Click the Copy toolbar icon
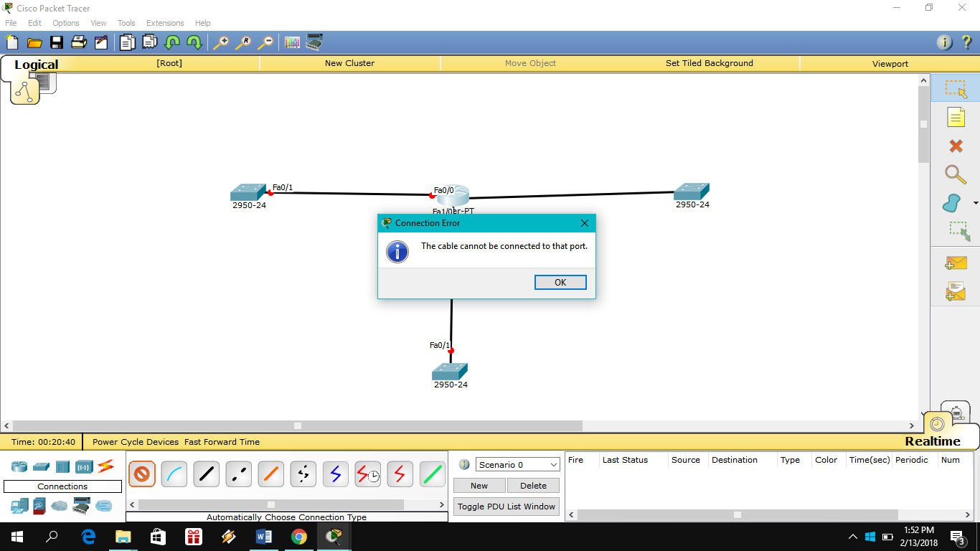The height and width of the screenshot is (551, 980). [128, 42]
